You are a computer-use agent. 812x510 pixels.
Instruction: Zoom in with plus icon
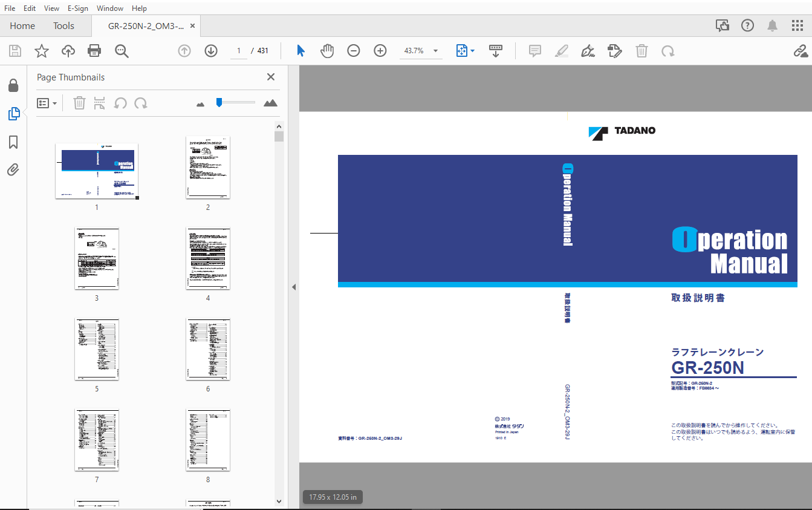pos(380,51)
